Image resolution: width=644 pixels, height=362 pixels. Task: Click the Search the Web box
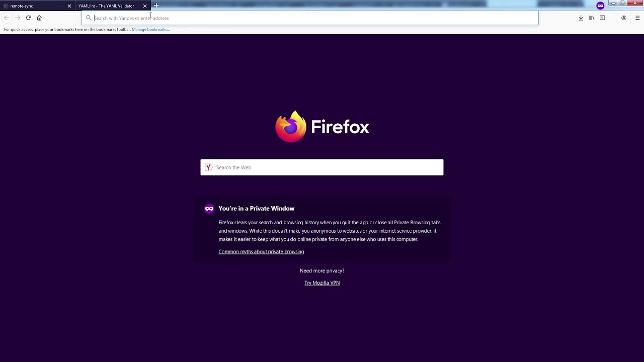[x=322, y=167]
